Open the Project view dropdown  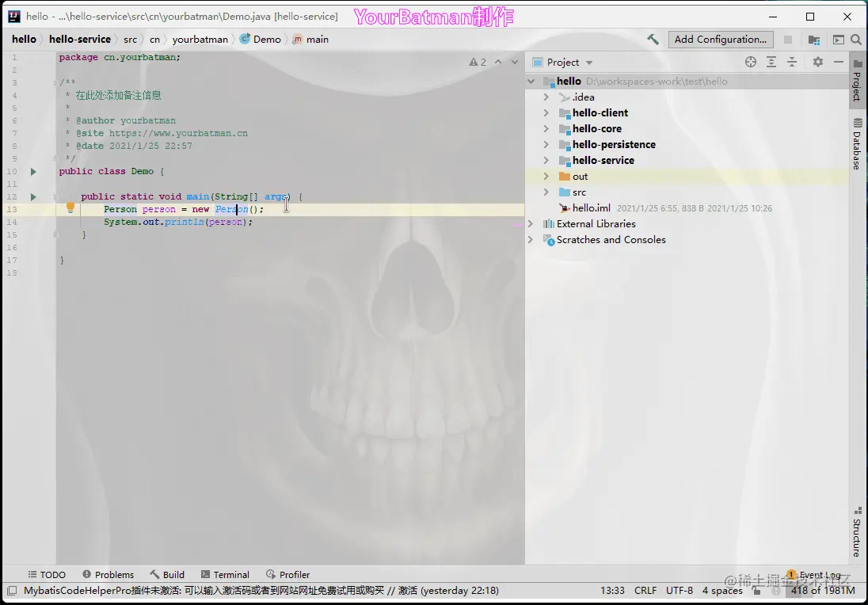coord(589,63)
